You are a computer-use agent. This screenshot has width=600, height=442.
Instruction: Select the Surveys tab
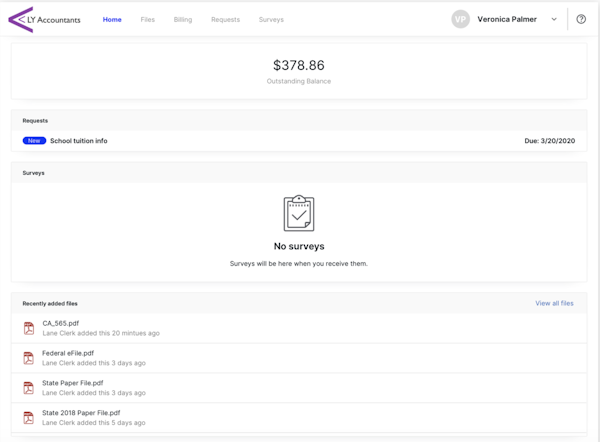pyautogui.click(x=271, y=19)
